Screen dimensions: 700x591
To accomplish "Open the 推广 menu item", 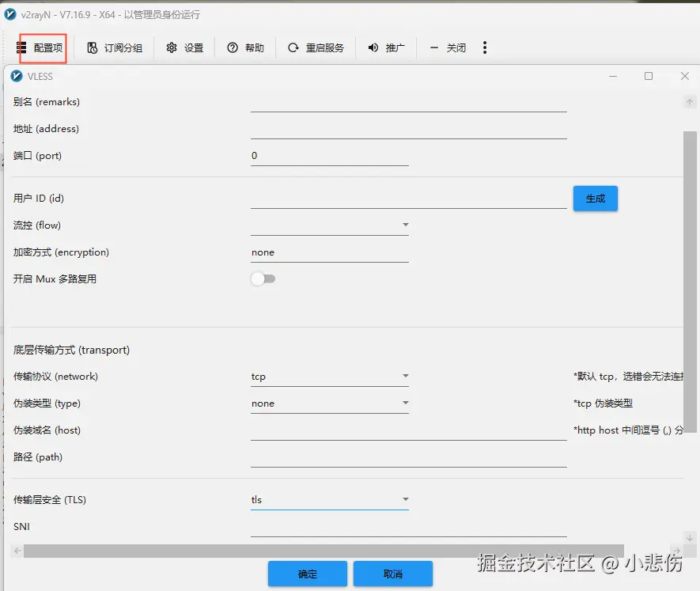I will click(387, 47).
